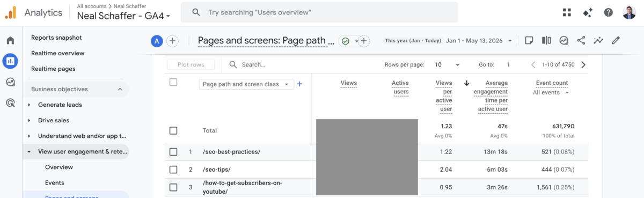
Task: Sort by Event count column header
Action: pyautogui.click(x=552, y=83)
